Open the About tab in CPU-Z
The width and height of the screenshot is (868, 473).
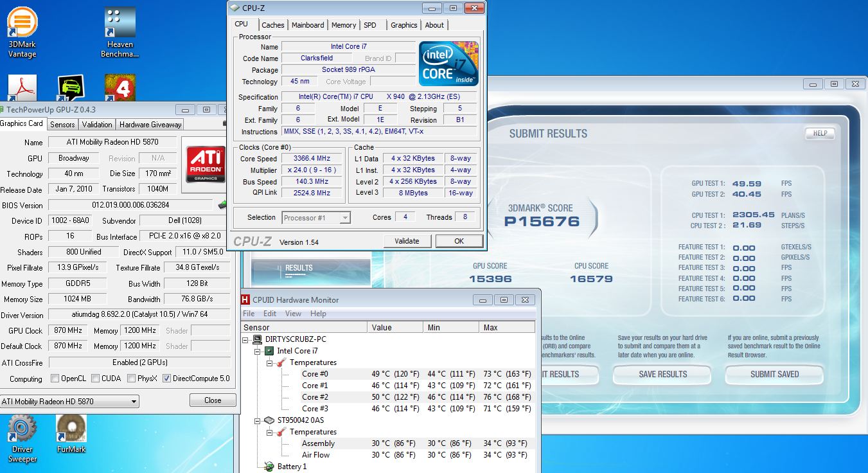click(434, 25)
